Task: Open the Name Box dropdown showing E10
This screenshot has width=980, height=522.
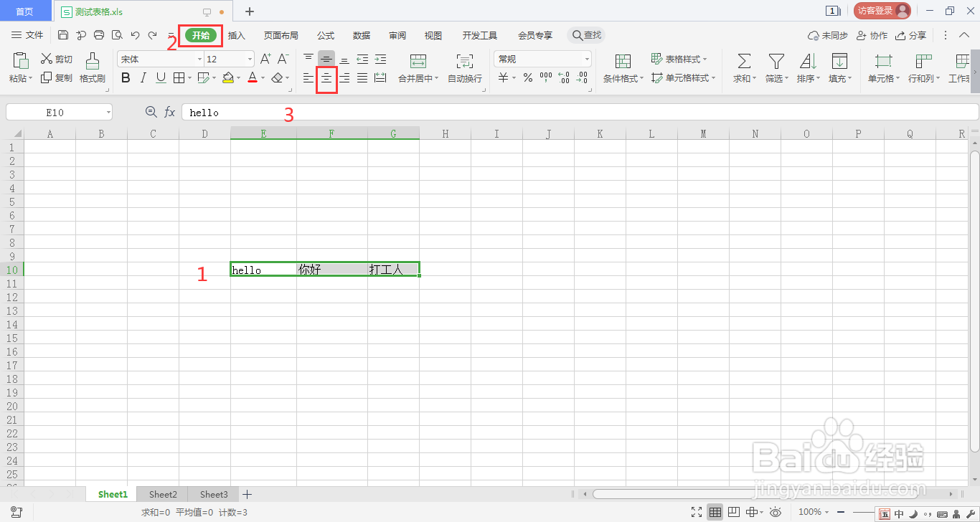Action: [x=108, y=113]
